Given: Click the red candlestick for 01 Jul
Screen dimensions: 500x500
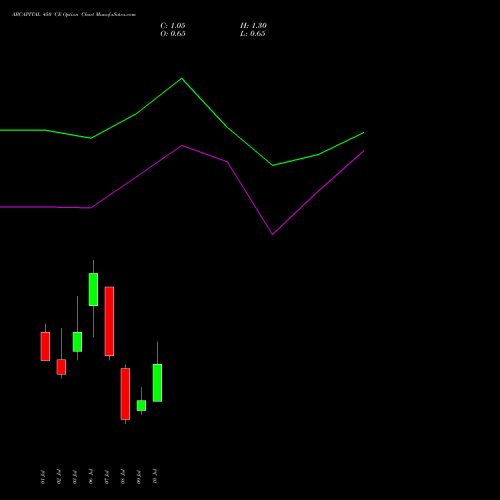Looking at the screenshot, I should click(45, 346).
